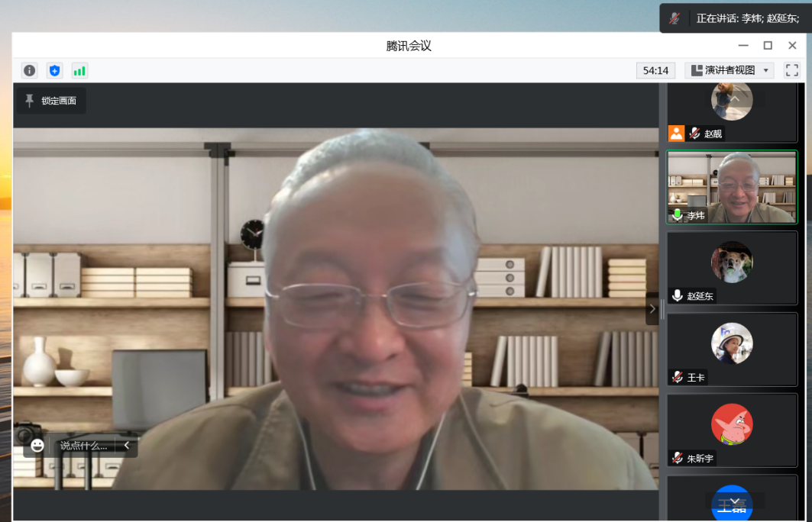Open the emoji smiley picker
812x522 pixels.
pyautogui.click(x=37, y=445)
